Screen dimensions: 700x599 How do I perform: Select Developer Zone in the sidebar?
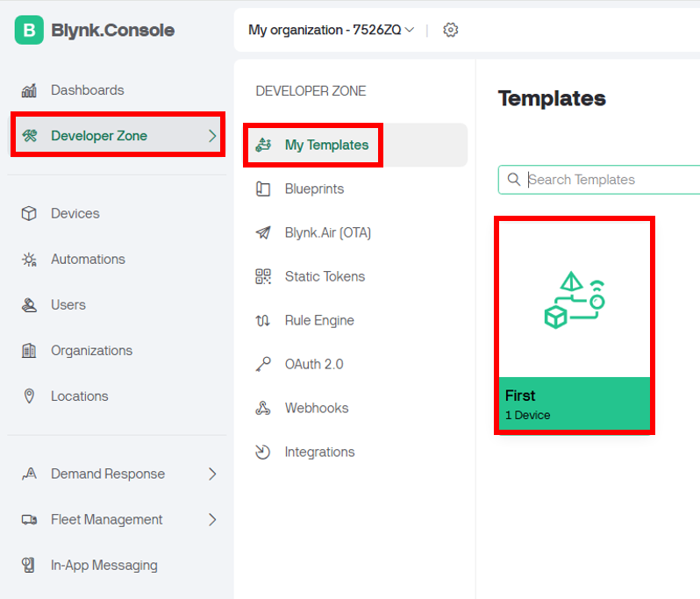click(x=118, y=135)
